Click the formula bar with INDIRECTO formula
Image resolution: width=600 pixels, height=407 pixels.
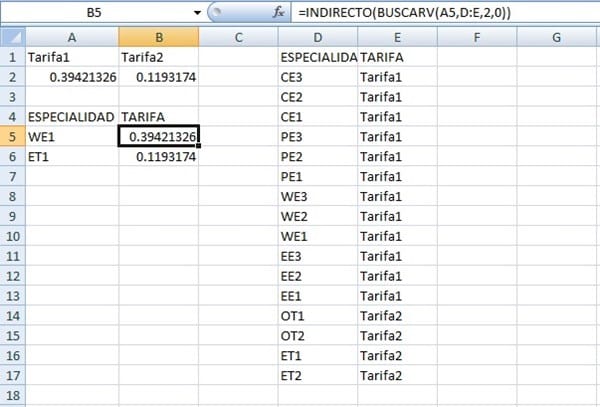[445, 13]
